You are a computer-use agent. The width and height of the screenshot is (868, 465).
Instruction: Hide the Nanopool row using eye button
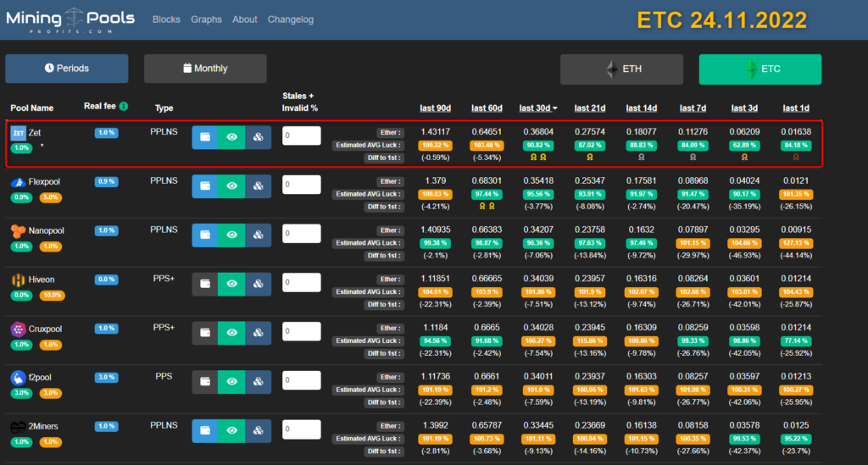pos(231,235)
